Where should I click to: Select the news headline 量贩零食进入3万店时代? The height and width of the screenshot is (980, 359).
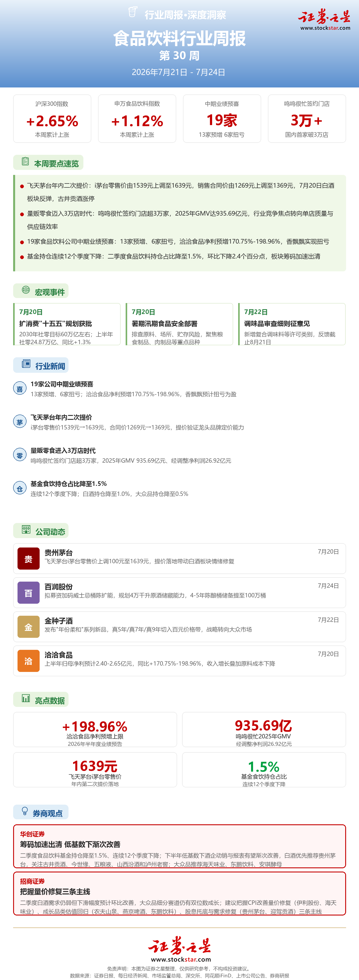63,450
